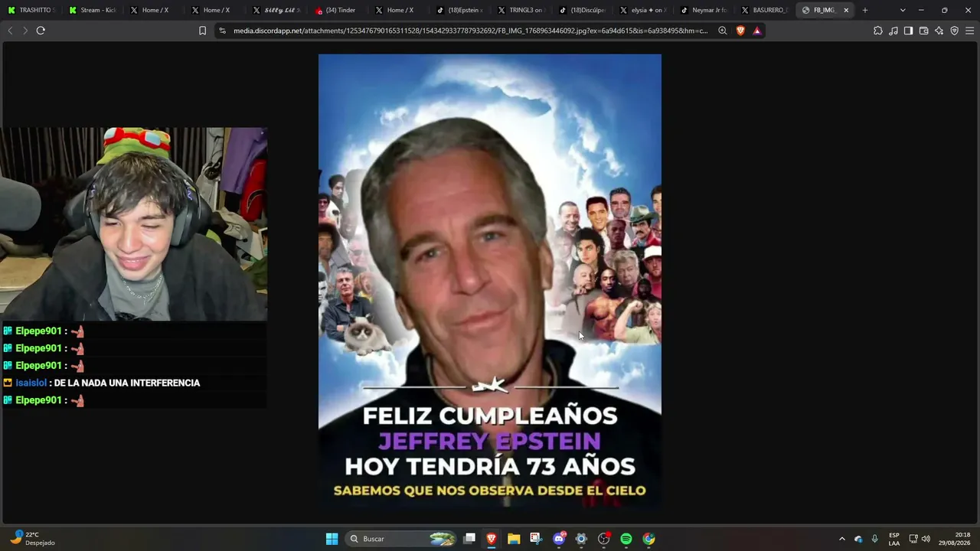980x551 pixels.
Task: Click the bookmark icon in address bar
Action: click(x=202, y=31)
